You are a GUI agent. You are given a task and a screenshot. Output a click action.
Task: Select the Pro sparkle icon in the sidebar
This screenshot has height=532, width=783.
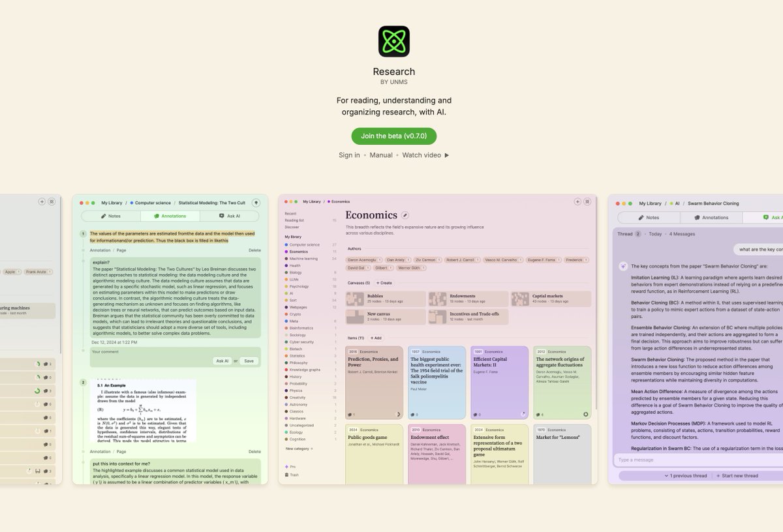(x=286, y=467)
